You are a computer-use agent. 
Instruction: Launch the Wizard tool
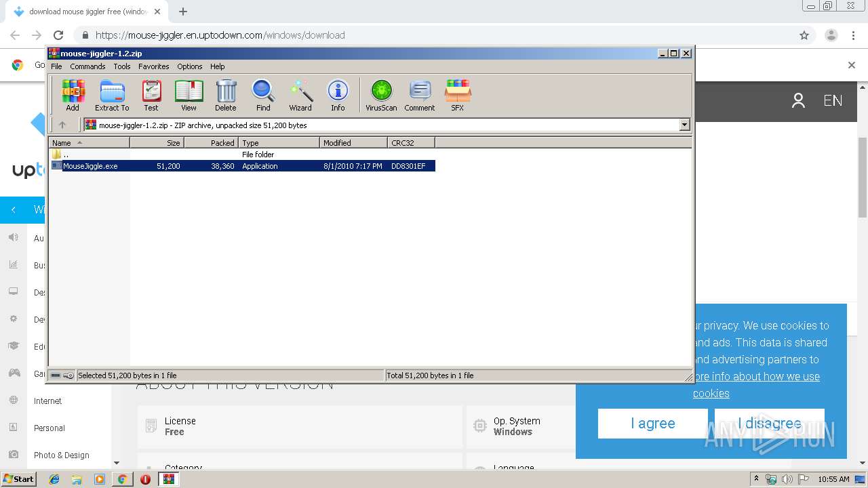[300, 95]
